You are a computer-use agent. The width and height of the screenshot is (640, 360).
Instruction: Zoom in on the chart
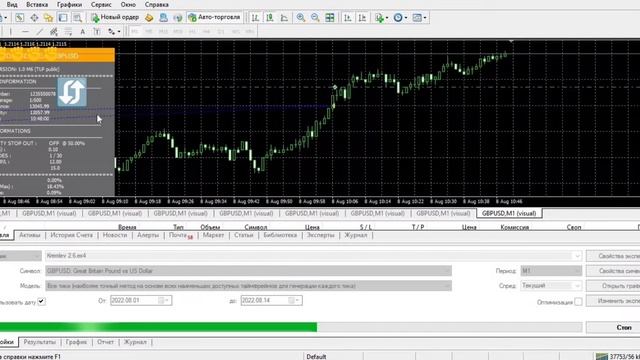pos(301,18)
